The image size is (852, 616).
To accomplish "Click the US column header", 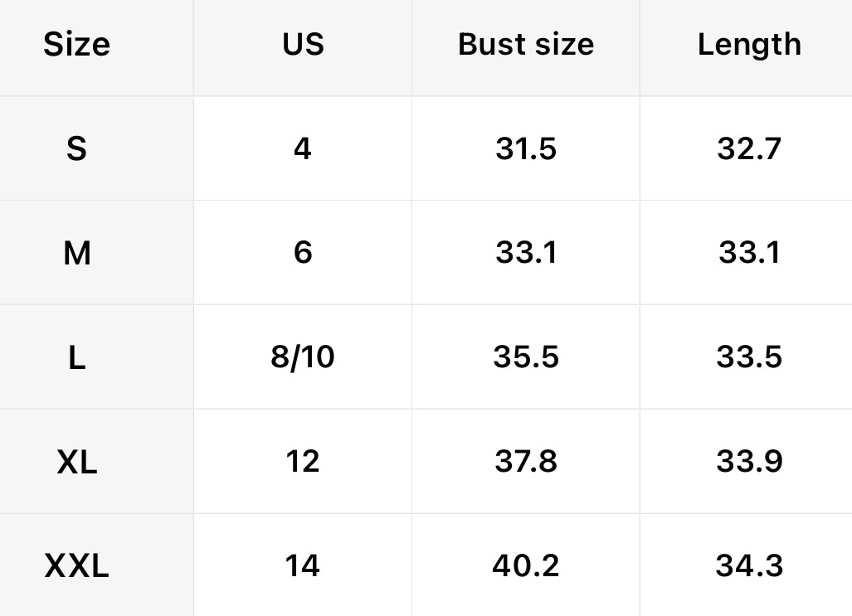I will click(x=303, y=44).
